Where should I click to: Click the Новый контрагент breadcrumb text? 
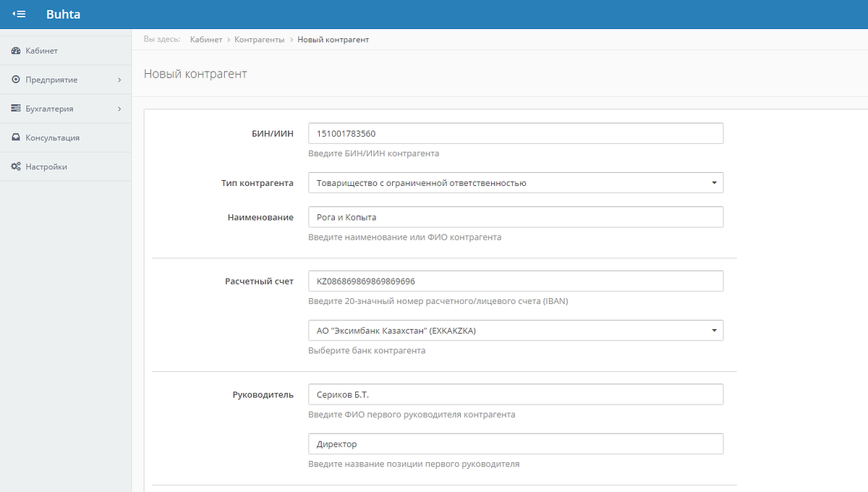pos(333,39)
